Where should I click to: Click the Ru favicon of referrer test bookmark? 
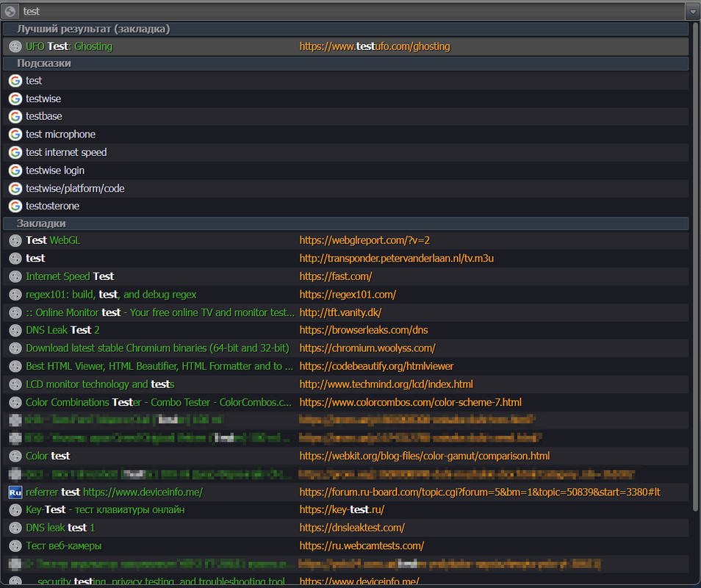click(x=15, y=492)
